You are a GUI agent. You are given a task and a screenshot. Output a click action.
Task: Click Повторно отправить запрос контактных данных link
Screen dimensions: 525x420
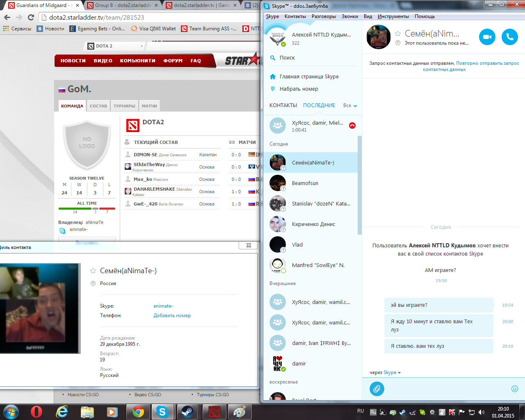(471, 66)
